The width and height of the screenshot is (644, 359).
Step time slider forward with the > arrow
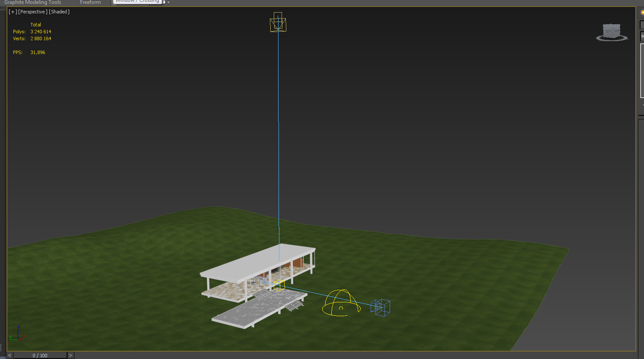(x=70, y=355)
